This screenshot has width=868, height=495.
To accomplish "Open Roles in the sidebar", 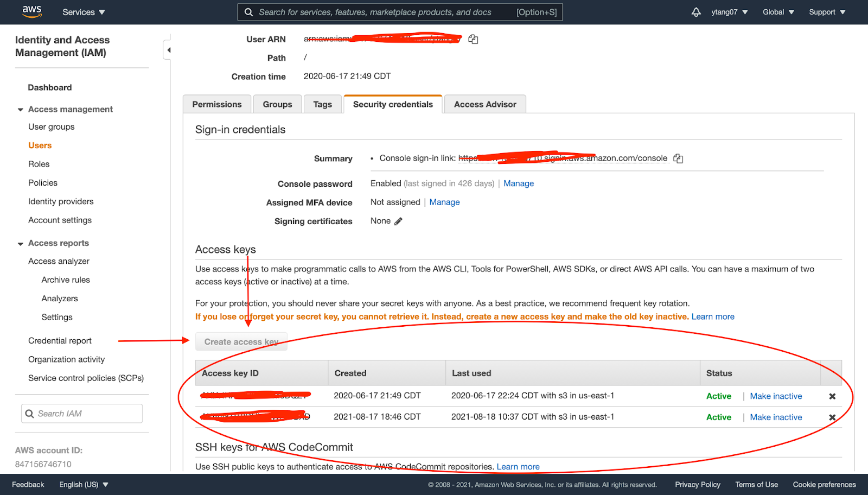I will click(x=39, y=164).
